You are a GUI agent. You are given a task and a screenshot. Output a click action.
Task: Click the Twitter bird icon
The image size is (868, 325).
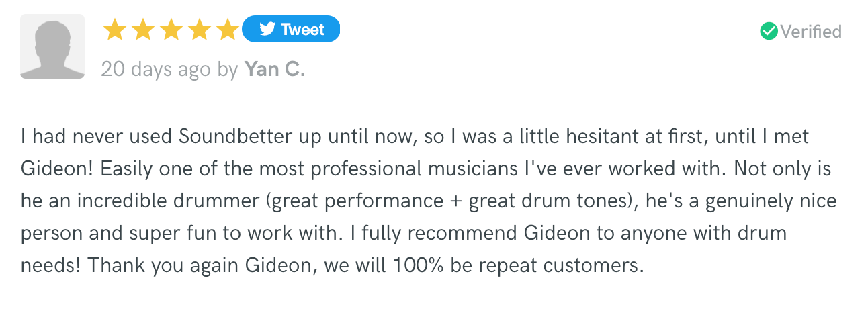coord(267,30)
